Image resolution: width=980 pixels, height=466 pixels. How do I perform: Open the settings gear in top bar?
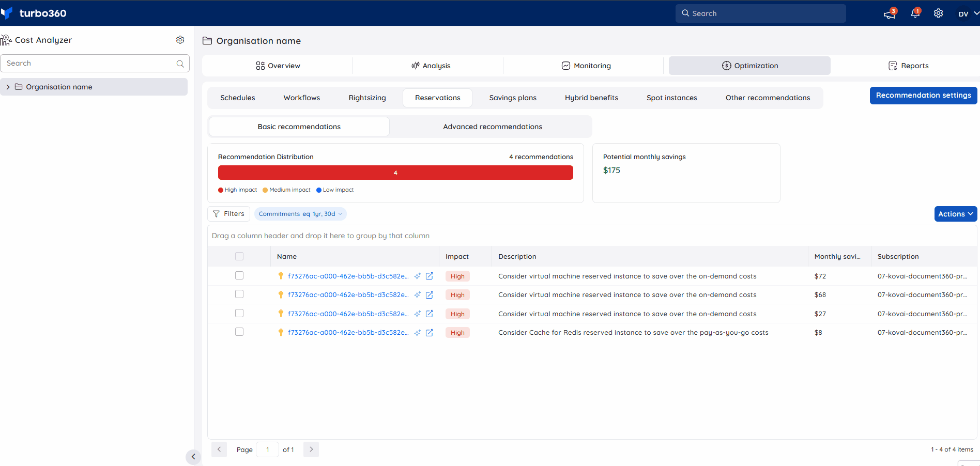tap(938, 13)
